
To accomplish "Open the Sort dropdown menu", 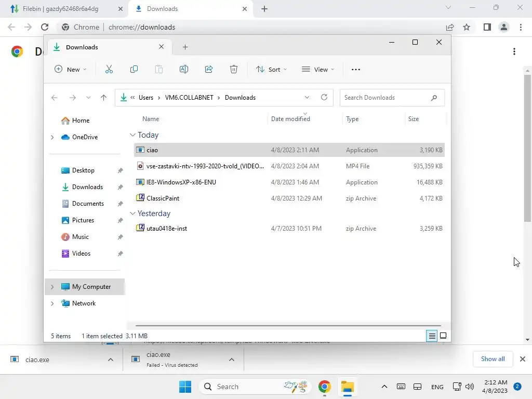I will point(271,70).
